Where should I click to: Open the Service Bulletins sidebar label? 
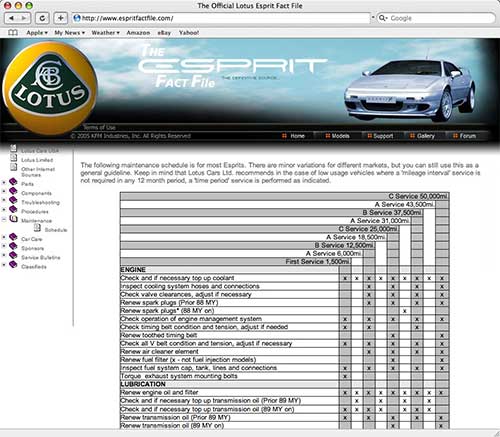click(41, 257)
